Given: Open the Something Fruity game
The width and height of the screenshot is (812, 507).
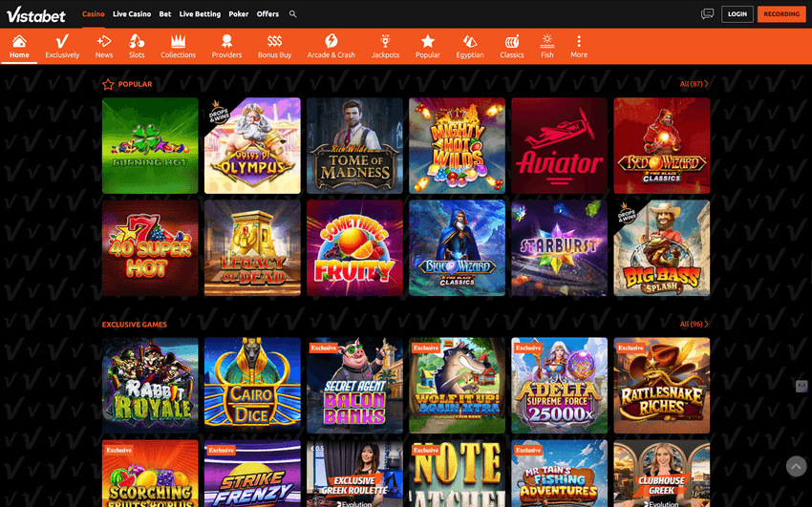Looking at the screenshot, I should tap(354, 248).
